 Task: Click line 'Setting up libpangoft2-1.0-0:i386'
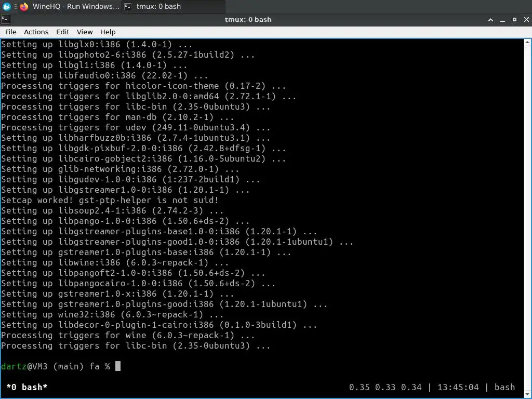(x=133, y=273)
